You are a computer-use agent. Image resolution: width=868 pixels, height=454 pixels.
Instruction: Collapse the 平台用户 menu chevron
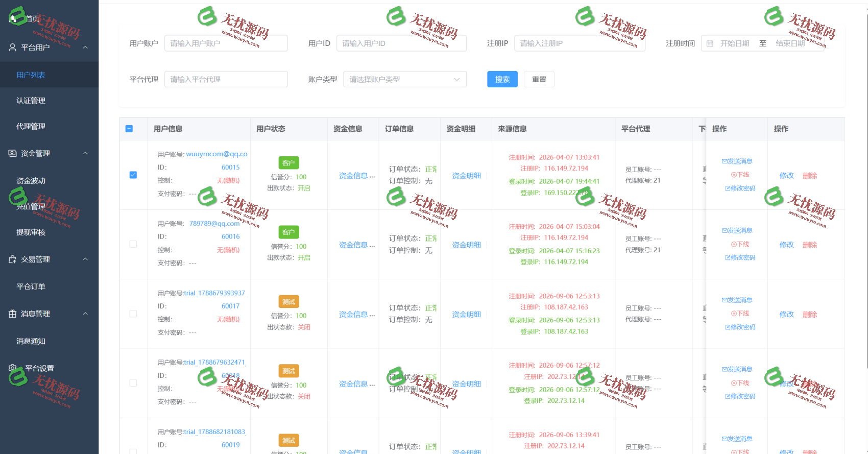pos(85,47)
